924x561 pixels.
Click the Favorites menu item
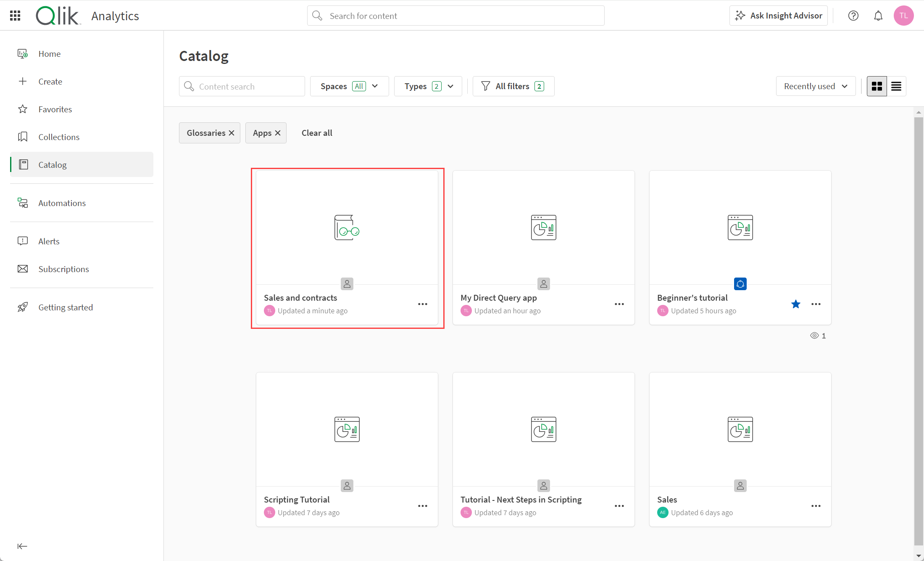[55, 109]
